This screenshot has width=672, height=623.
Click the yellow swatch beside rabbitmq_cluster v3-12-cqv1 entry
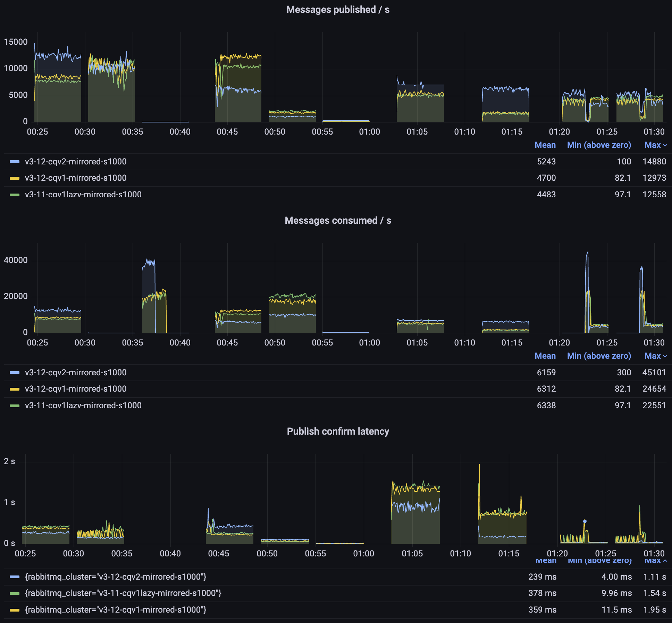[x=15, y=610]
